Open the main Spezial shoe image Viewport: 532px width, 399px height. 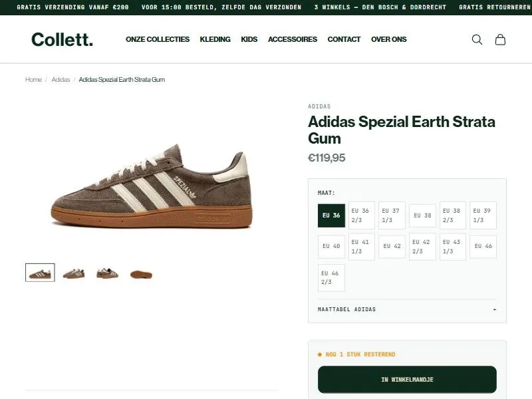pos(152,186)
